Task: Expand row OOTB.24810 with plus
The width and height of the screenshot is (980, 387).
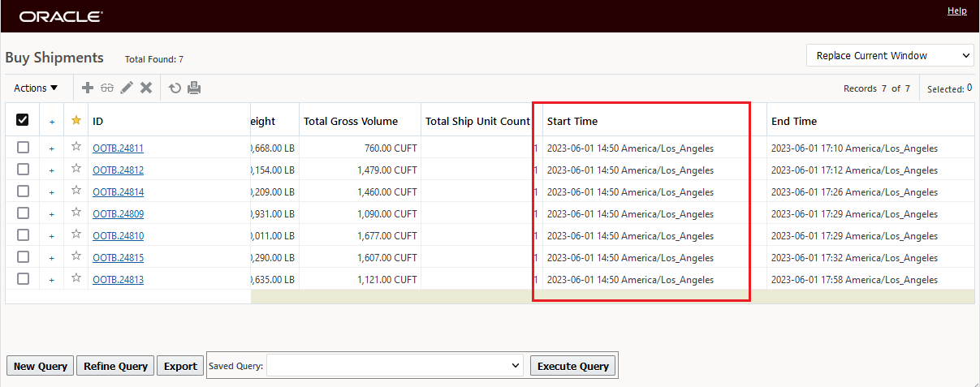Action: click(52, 236)
